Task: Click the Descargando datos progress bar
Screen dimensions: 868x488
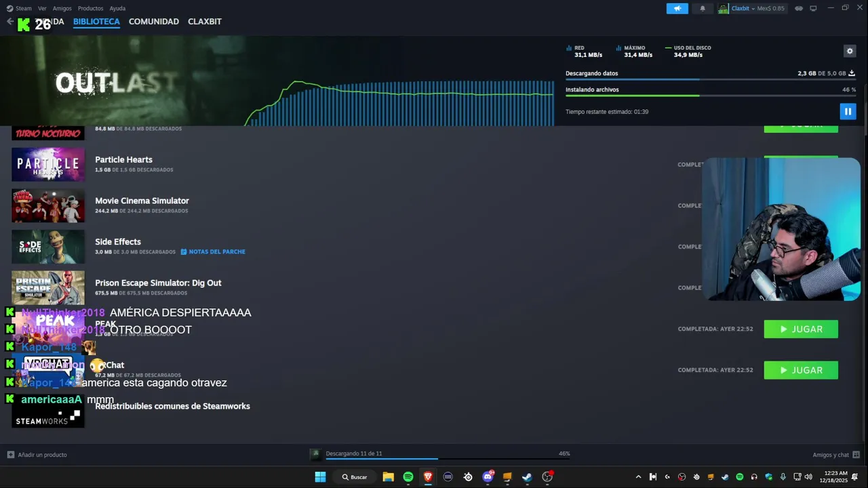Action: [710, 79]
